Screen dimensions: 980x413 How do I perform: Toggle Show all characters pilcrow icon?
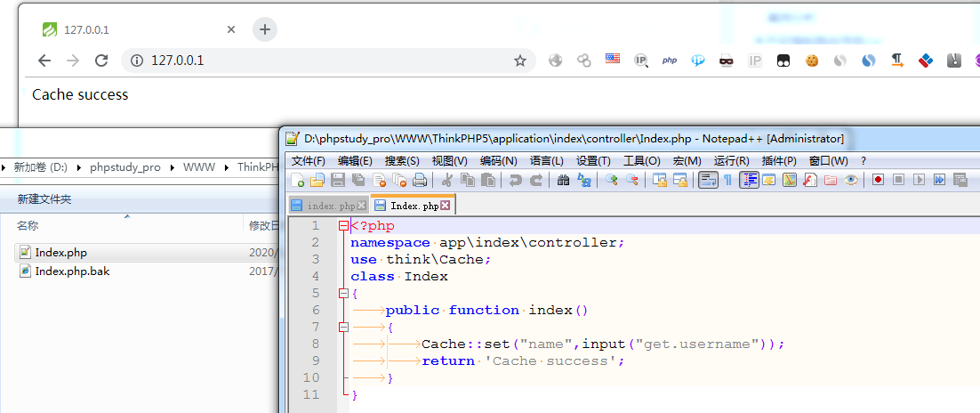coord(728,180)
